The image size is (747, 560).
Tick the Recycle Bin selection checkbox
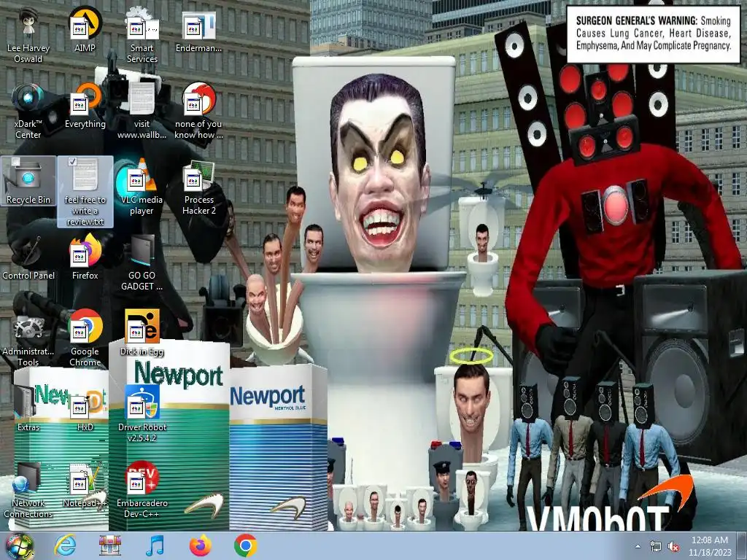(16, 161)
